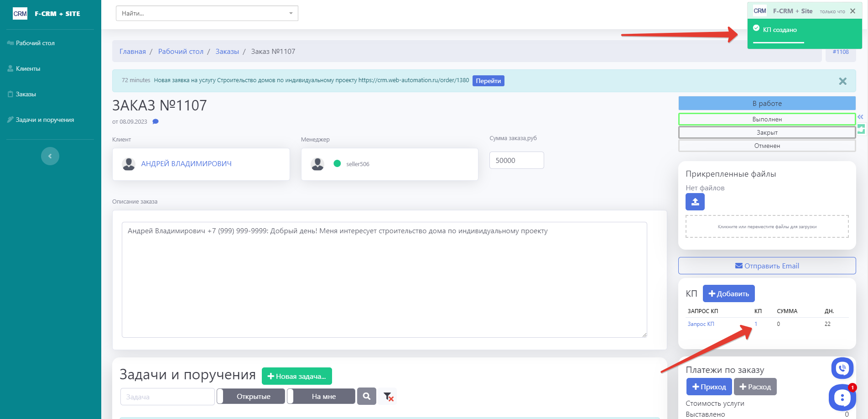The width and height of the screenshot is (868, 419).
Task: Click the task search magnifier icon
Action: pos(366,396)
